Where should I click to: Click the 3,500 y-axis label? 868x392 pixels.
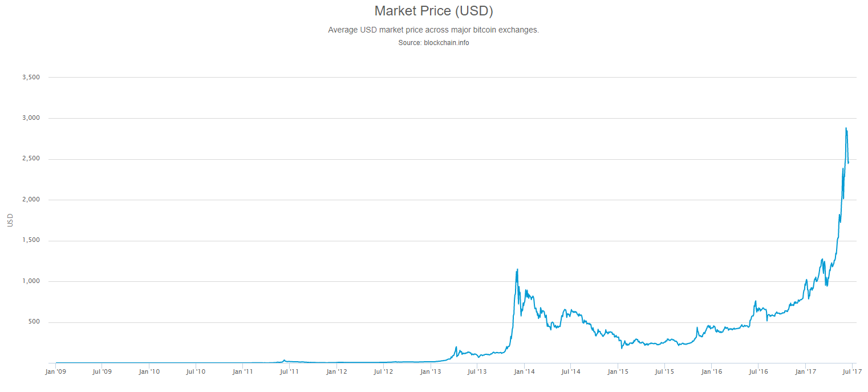[x=30, y=77]
